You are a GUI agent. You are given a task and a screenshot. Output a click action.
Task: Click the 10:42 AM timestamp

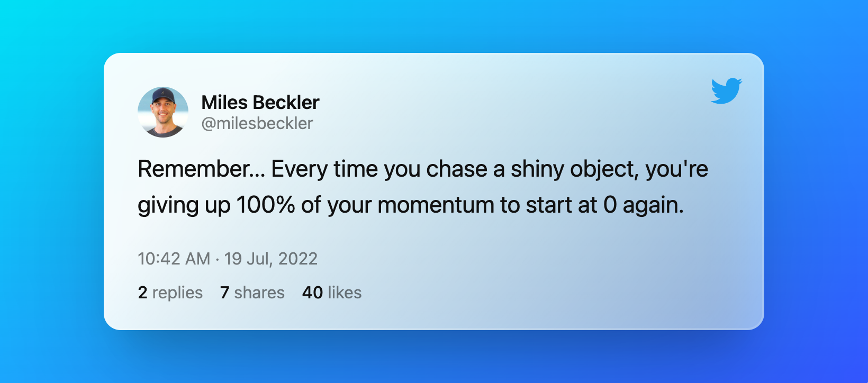(x=174, y=259)
